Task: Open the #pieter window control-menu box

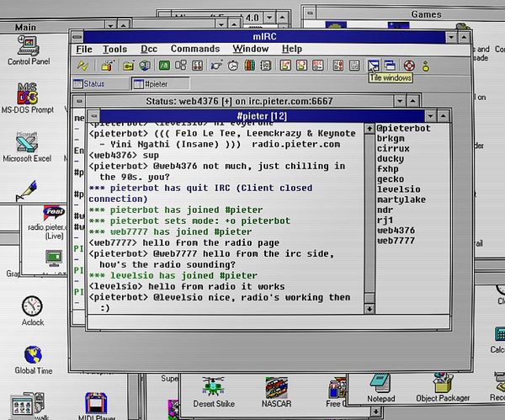Action: click(93, 115)
